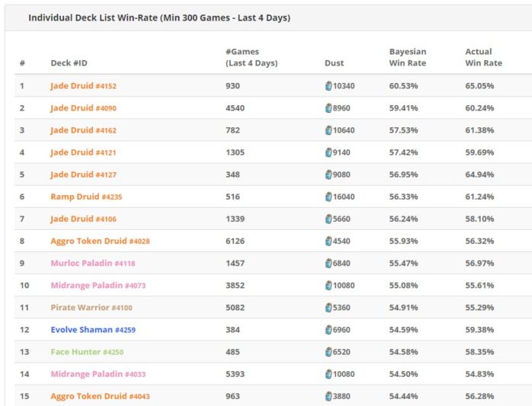Sort by Dust column header
Image resolution: width=532 pixels, height=406 pixels.
click(334, 63)
